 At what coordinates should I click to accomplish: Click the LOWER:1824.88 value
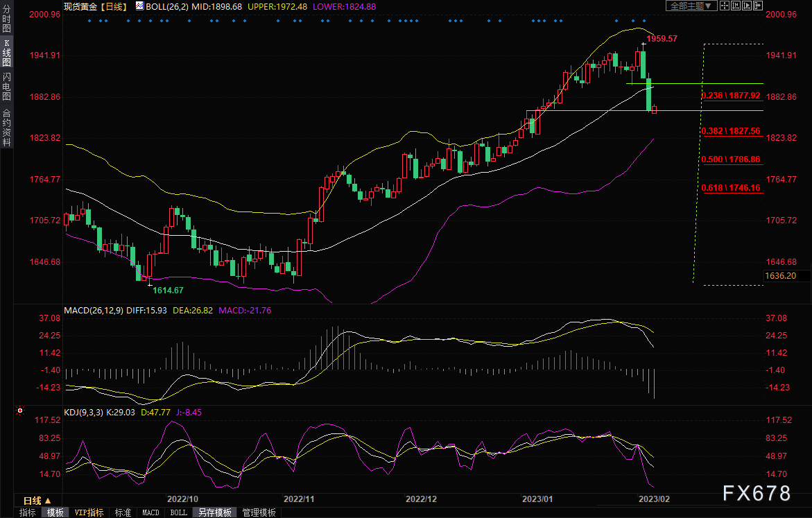[x=345, y=7]
